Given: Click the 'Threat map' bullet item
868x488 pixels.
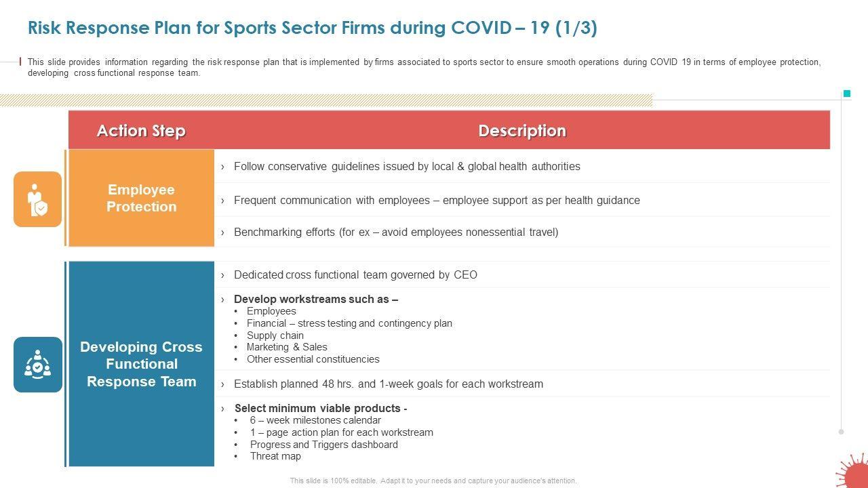Looking at the screenshot, I should [275, 456].
